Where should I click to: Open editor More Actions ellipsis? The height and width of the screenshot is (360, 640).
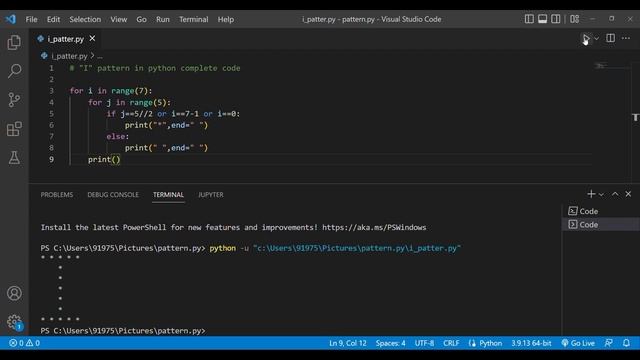coord(626,38)
